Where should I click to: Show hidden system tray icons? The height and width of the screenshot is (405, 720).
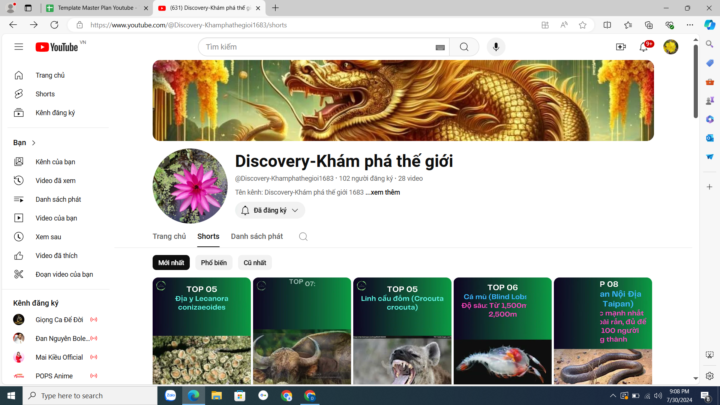pyautogui.click(x=613, y=396)
